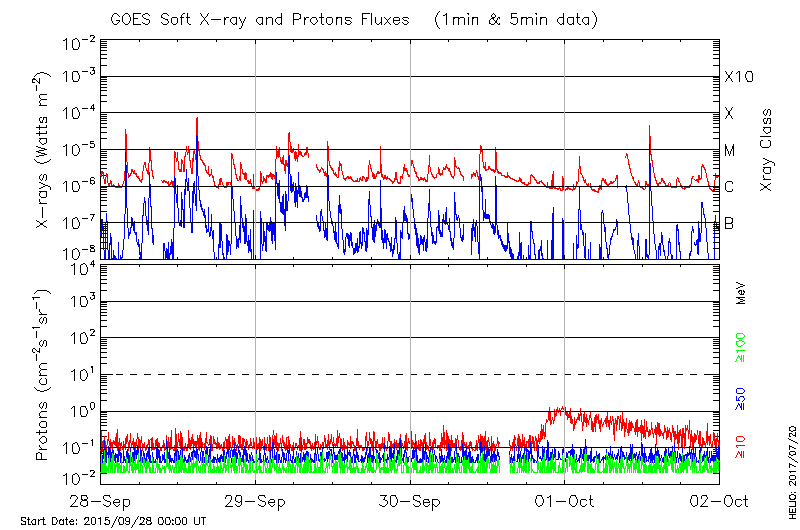Click the green ≥100 MeV legend label
Viewport: 800px width, 530px height.
(x=741, y=345)
